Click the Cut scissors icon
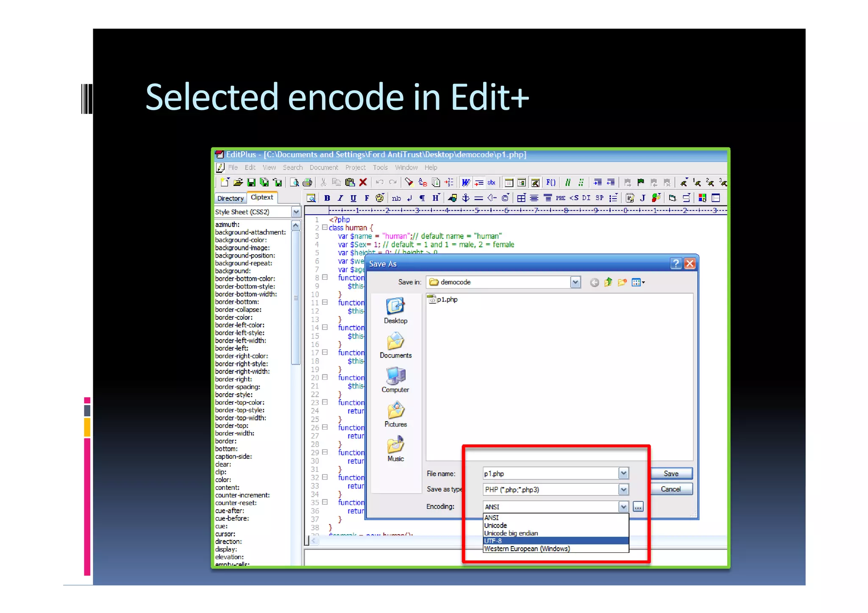 [x=323, y=183]
